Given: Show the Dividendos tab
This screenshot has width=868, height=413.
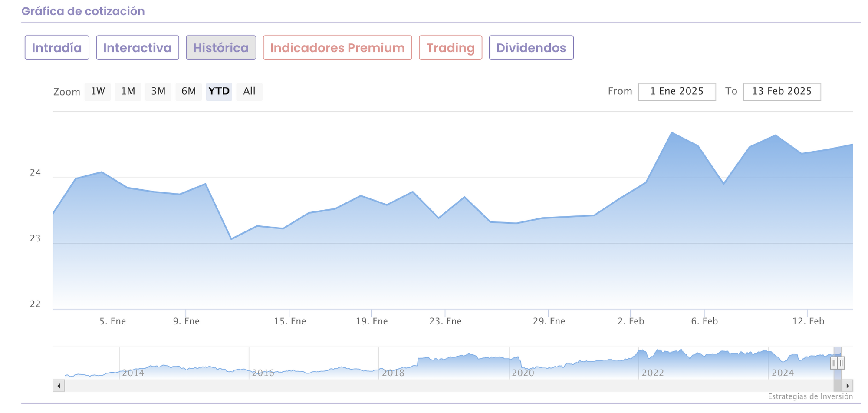Looking at the screenshot, I should point(531,48).
